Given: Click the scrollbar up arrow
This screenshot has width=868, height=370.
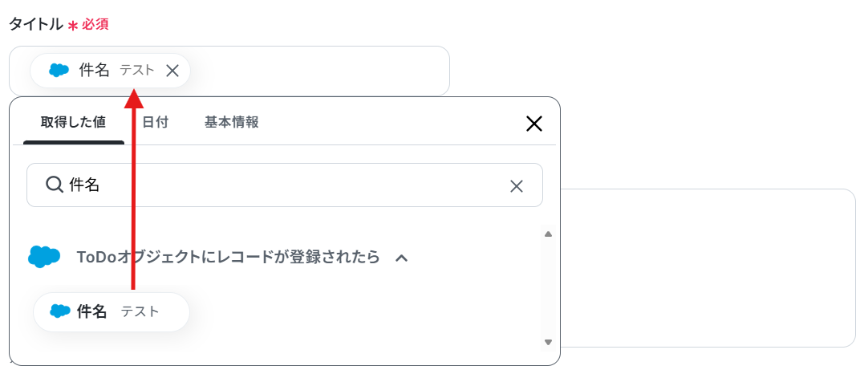Looking at the screenshot, I should (548, 234).
